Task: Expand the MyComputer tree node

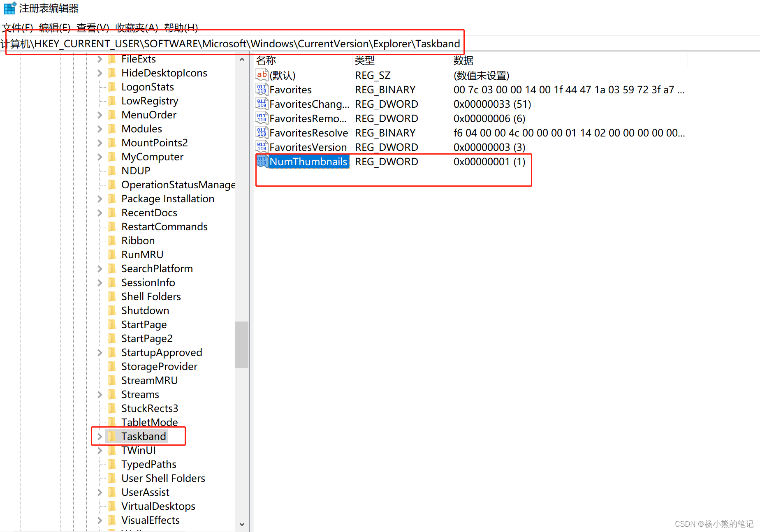Action: tap(100, 157)
